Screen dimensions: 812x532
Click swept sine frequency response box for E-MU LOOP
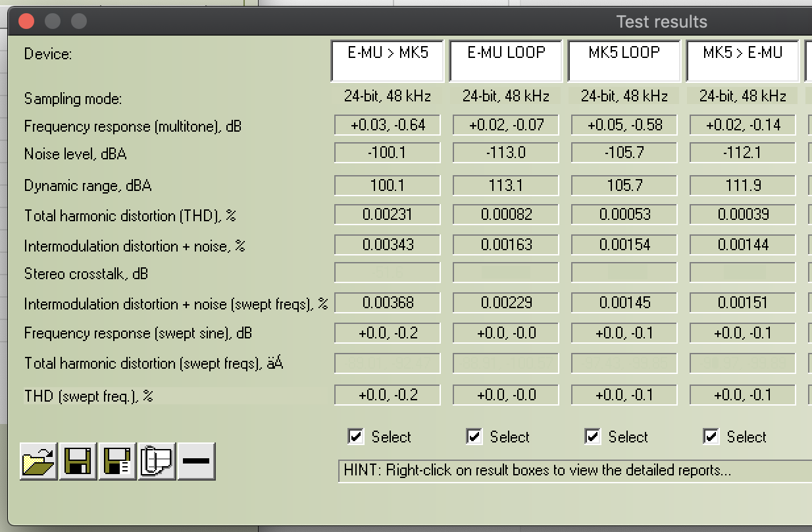pyautogui.click(x=506, y=333)
